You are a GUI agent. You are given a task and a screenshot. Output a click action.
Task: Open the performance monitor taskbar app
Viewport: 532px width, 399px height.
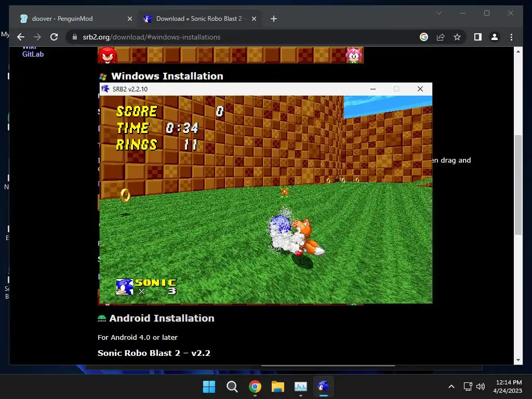tap(301, 387)
